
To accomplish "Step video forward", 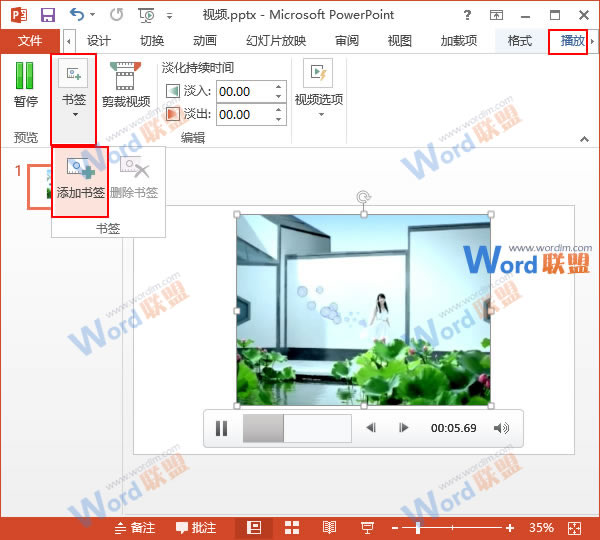I will (403, 427).
